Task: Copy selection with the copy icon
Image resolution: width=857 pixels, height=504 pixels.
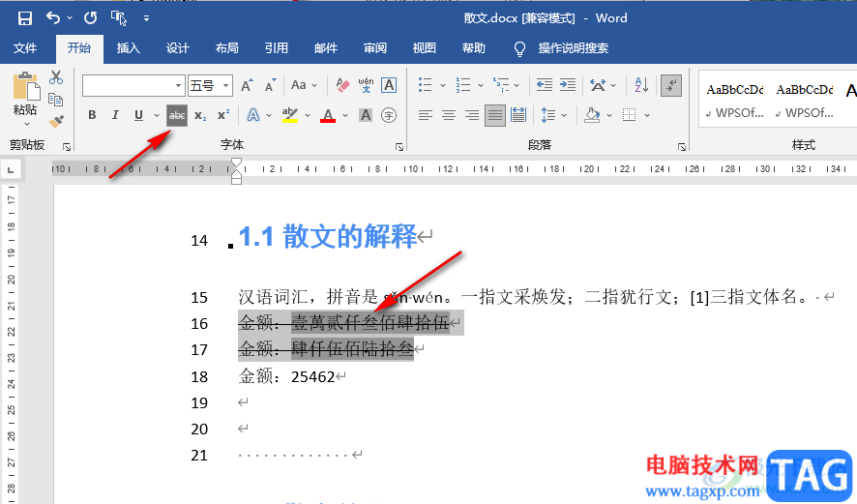Action: [x=56, y=99]
